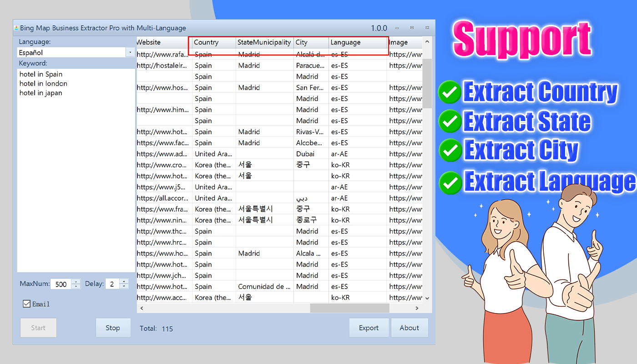The width and height of the screenshot is (637, 364).
Task: Select the "https://www.fac..." website cell
Action: (164, 143)
